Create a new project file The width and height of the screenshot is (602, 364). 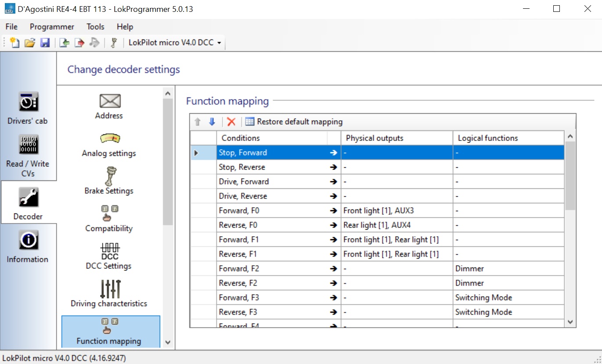click(15, 43)
